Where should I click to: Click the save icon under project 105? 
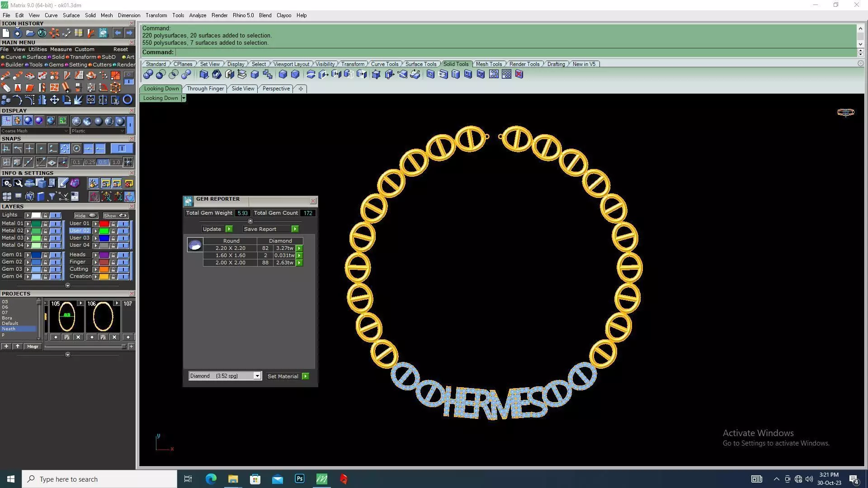(67, 337)
